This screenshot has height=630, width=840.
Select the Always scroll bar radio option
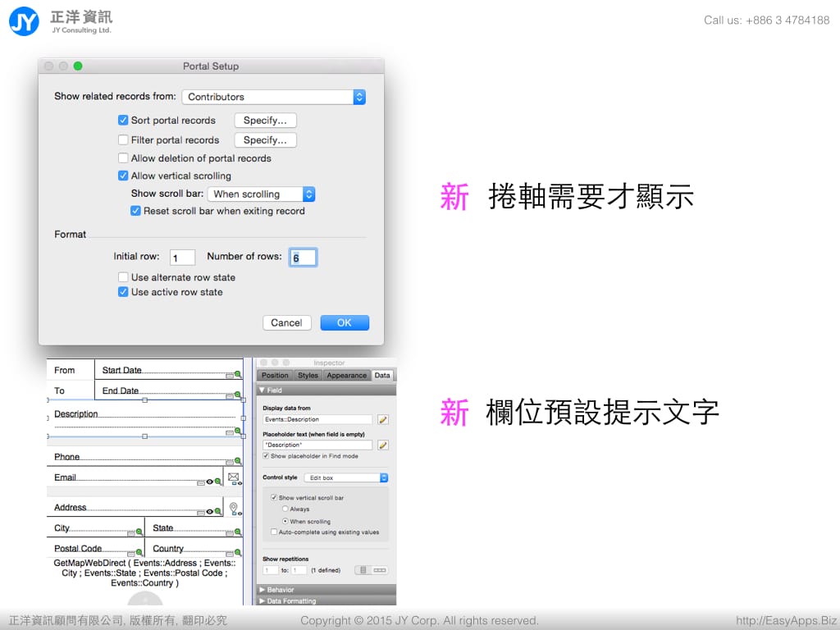pos(285,509)
